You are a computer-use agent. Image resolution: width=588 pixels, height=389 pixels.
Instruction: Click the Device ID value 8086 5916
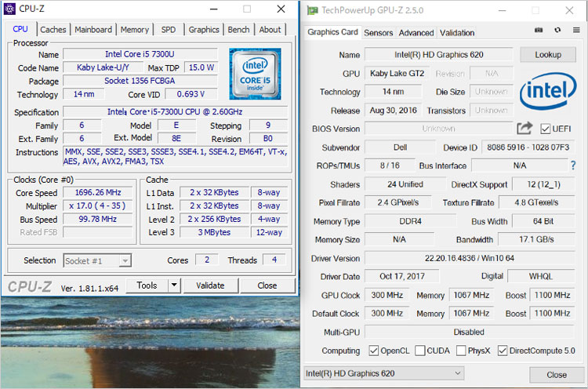(528, 147)
